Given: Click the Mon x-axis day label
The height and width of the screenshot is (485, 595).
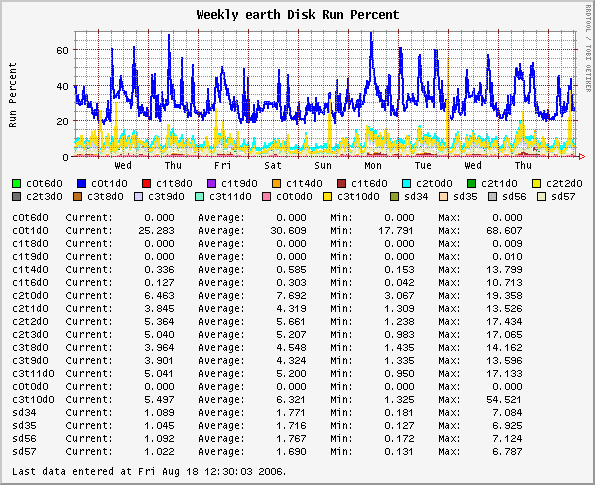Looking at the screenshot, I should click(373, 165).
